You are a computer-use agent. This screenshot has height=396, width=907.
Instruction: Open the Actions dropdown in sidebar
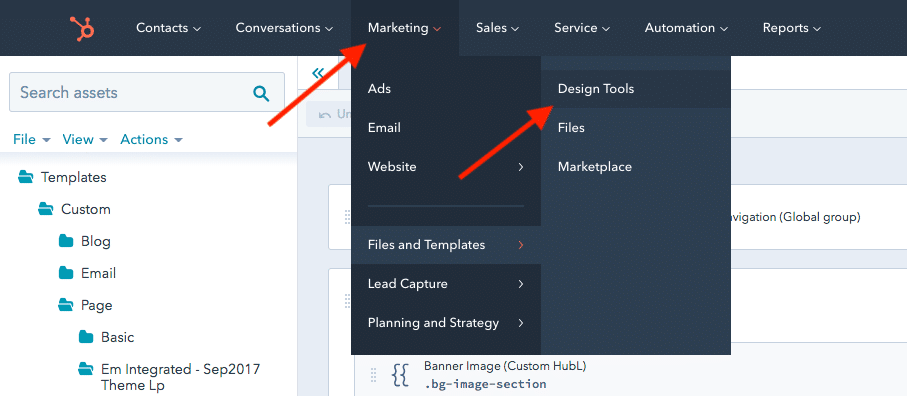coord(152,139)
